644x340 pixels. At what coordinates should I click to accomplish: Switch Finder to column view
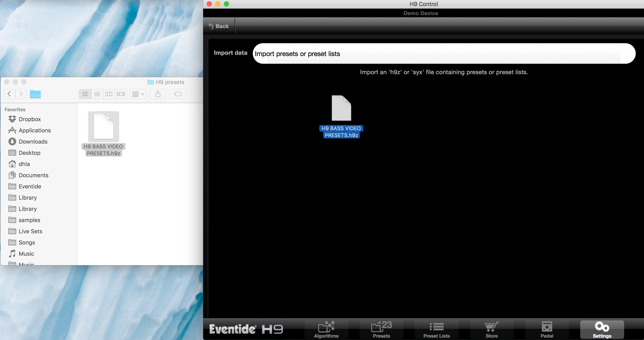(109, 94)
